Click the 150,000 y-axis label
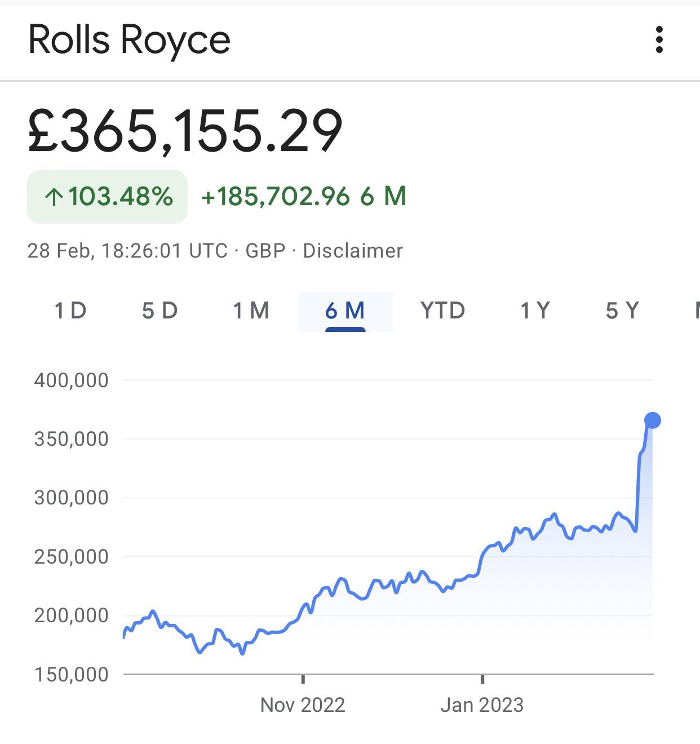Screen dimensions: 700x744 click(71, 674)
